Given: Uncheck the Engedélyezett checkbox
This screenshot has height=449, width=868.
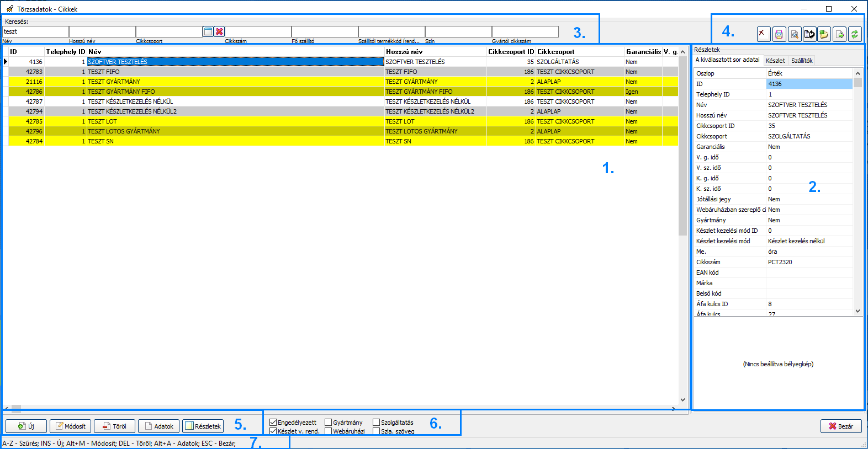Looking at the screenshot, I should point(273,423).
